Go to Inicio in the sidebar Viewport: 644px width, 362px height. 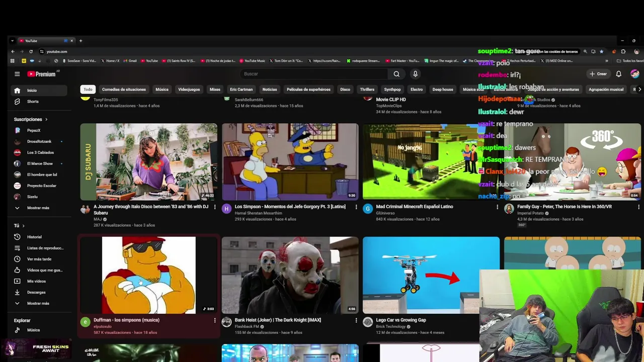pos(40,90)
